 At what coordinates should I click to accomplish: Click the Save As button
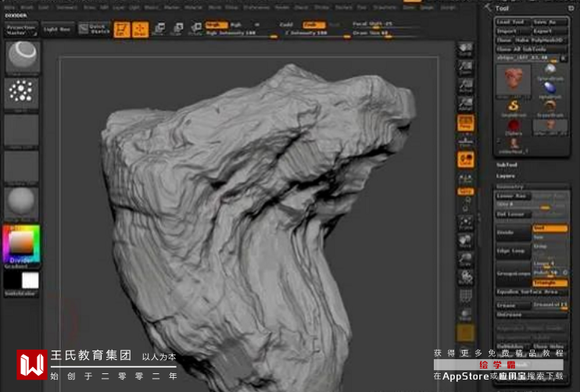point(549,22)
